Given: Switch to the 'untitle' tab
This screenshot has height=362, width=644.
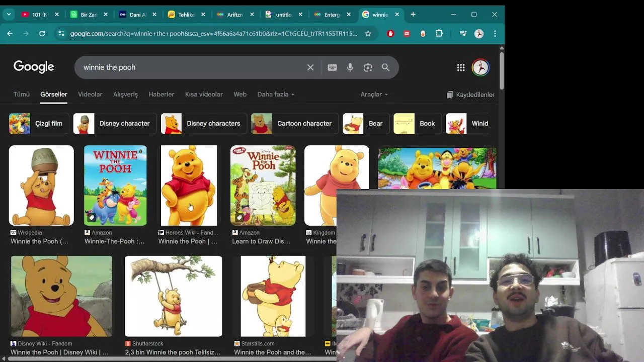Looking at the screenshot, I should pos(283,15).
